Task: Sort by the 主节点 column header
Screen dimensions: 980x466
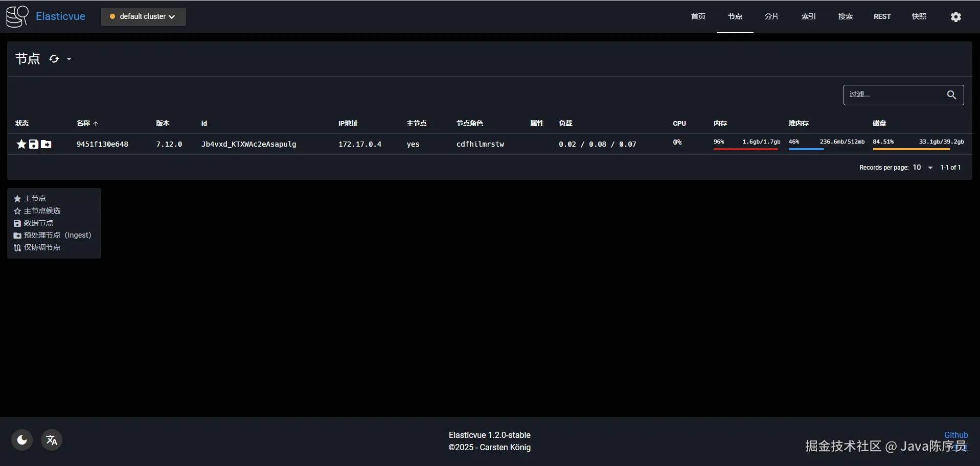Action: [417, 124]
